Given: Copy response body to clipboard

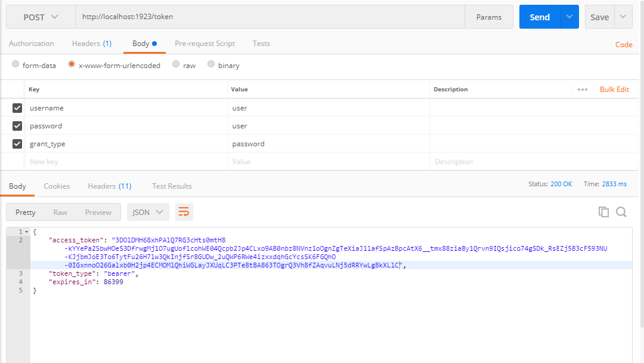Looking at the screenshot, I should click(603, 212).
